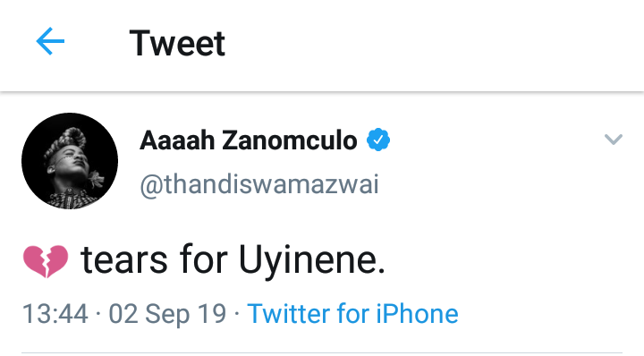Tap the Sep month in timestamp line
Image resolution: width=644 pixels, height=356 pixels.
point(167,315)
